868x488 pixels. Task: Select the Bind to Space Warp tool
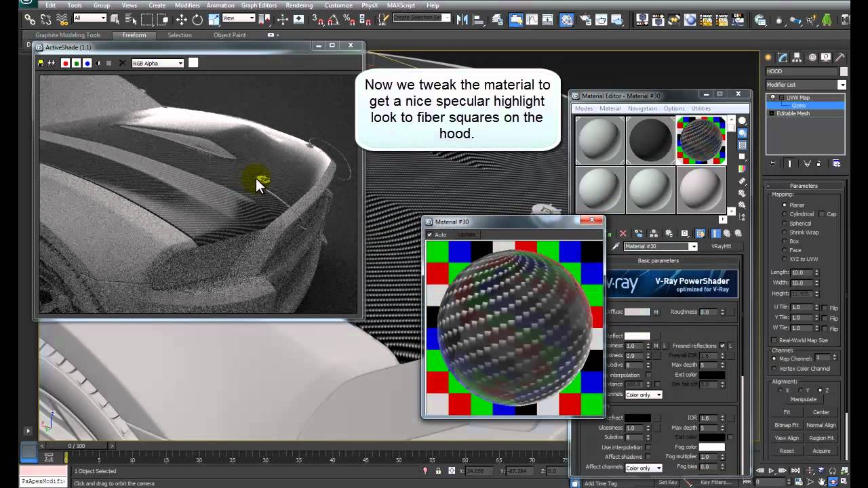(62, 20)
